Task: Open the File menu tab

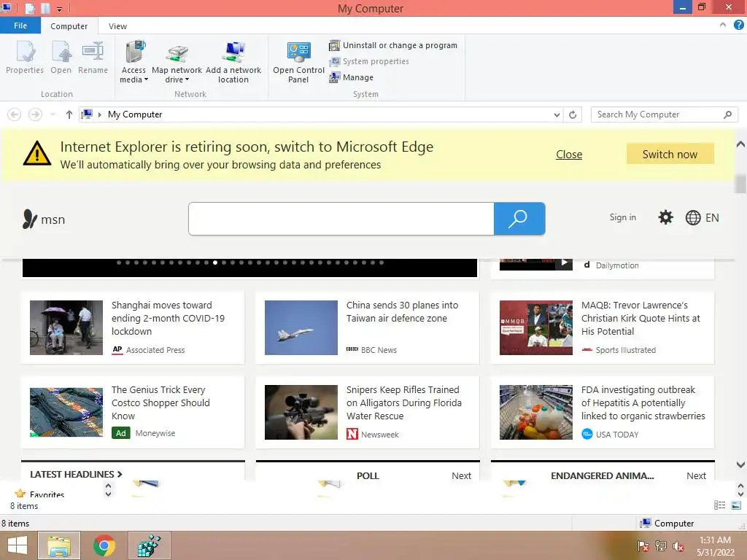Action: click(x=20, y=26)
